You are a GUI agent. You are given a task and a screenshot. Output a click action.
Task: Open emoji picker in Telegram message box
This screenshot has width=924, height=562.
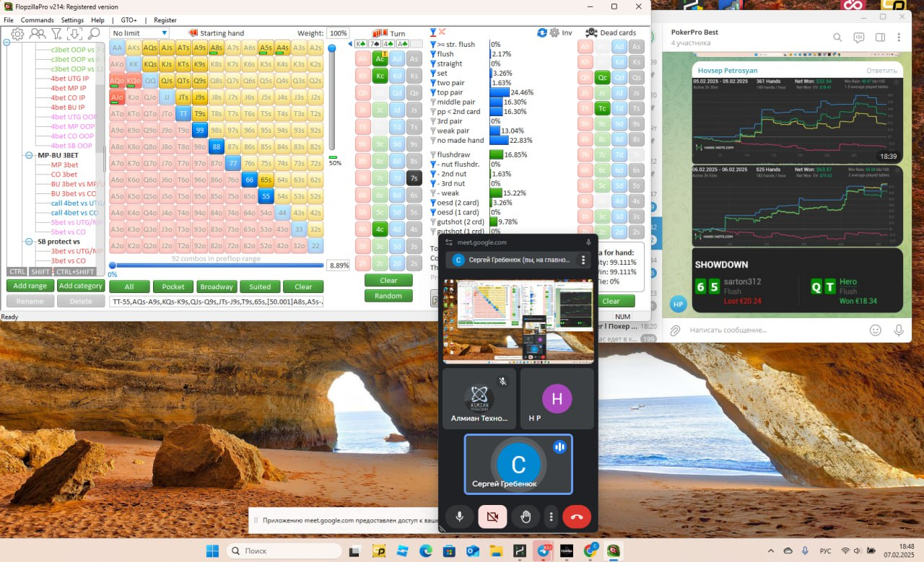click(876, 330)
